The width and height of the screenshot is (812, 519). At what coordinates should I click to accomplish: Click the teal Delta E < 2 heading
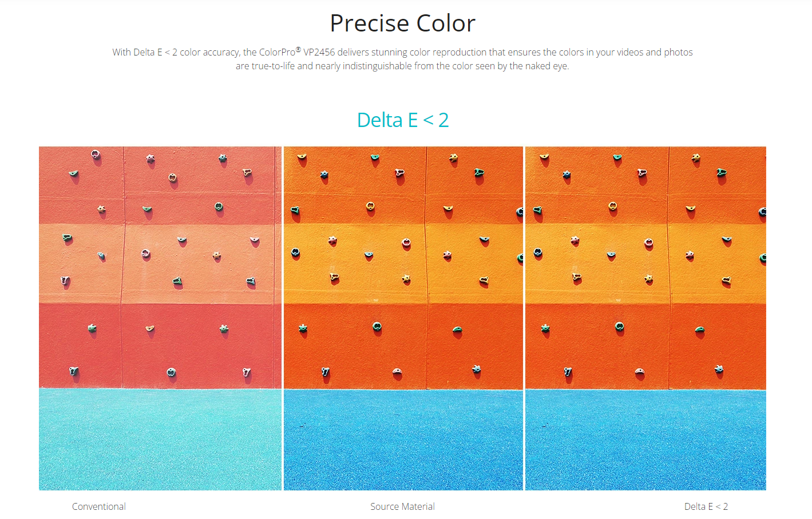coord(402,120)
